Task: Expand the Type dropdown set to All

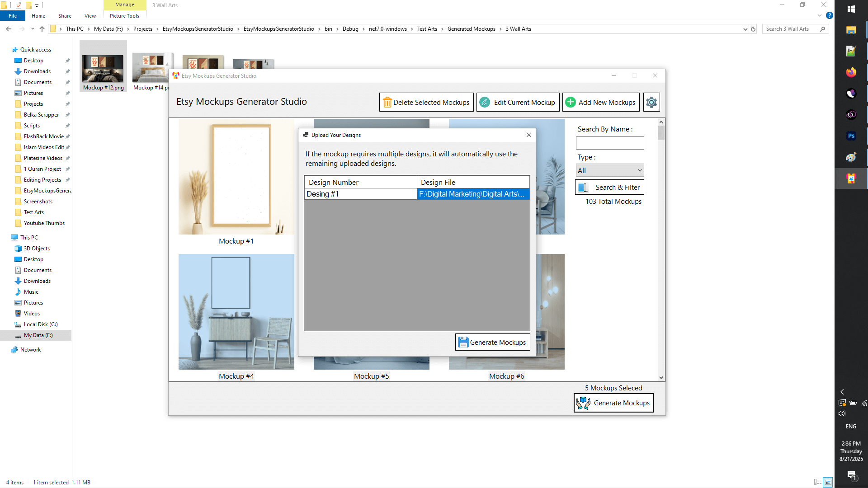Action: [x=609, y=170]
